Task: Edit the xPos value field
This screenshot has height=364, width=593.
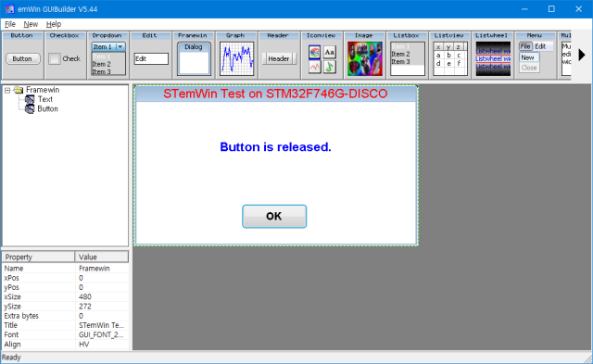Action: pyautogui.click(x=103, y=278)
